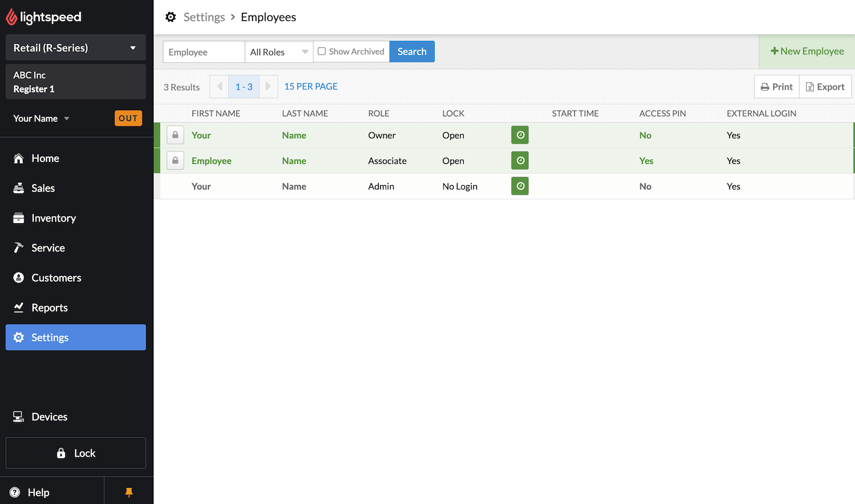855x504 pixels.
Task: Open the Home section in sidebar
Action: click(x=45, y=158)
